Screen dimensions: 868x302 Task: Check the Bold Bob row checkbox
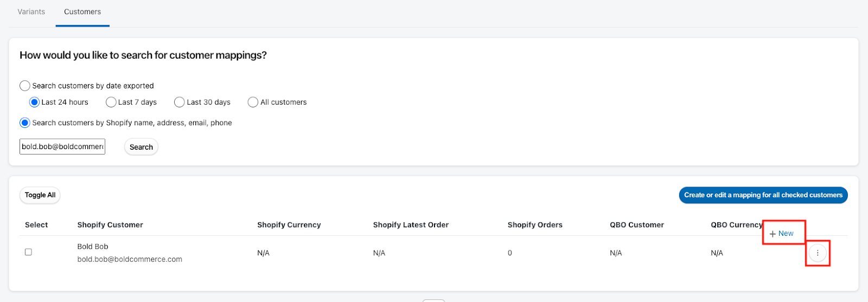coord(28,252)
